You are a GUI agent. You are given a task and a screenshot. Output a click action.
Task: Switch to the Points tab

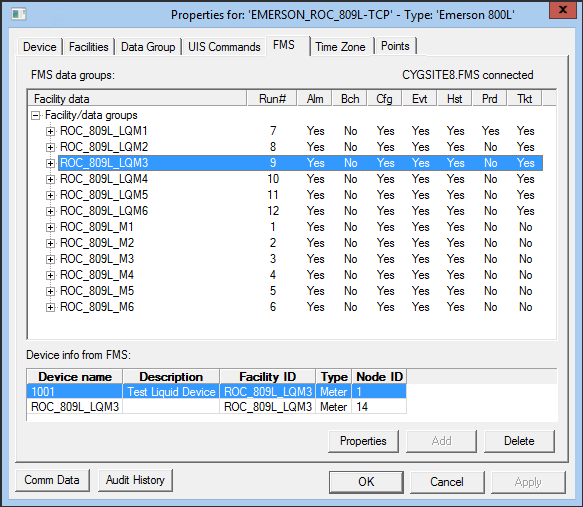[395, 46]
